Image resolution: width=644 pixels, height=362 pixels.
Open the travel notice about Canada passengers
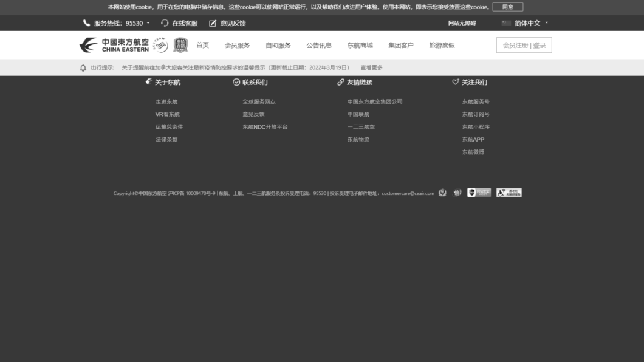pos(235,67)
